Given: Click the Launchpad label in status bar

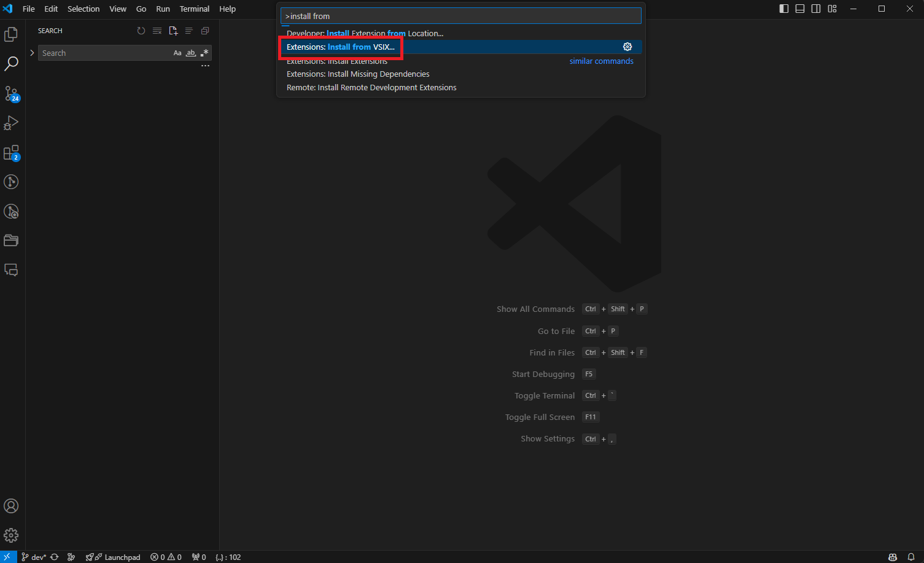Looking at the screenshot, I should pos(122,557).
